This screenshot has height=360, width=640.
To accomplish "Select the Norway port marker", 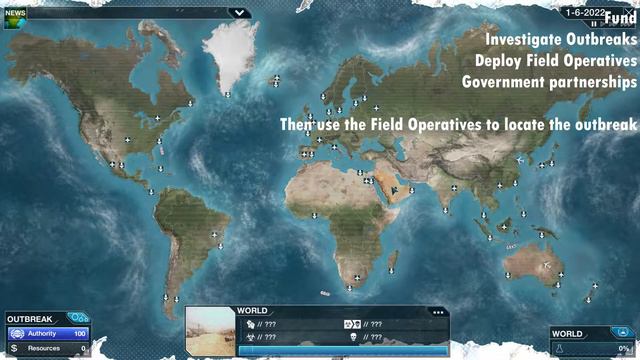I will pos(323,97).
